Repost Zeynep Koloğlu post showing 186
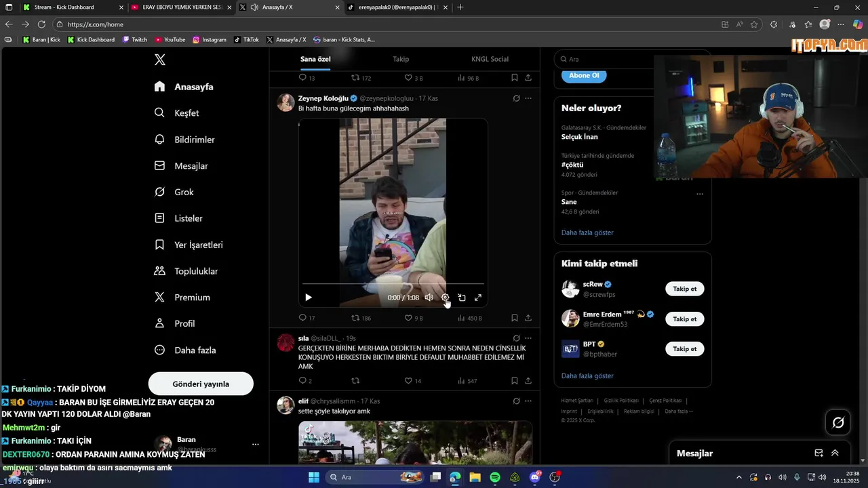 (361, 318)
